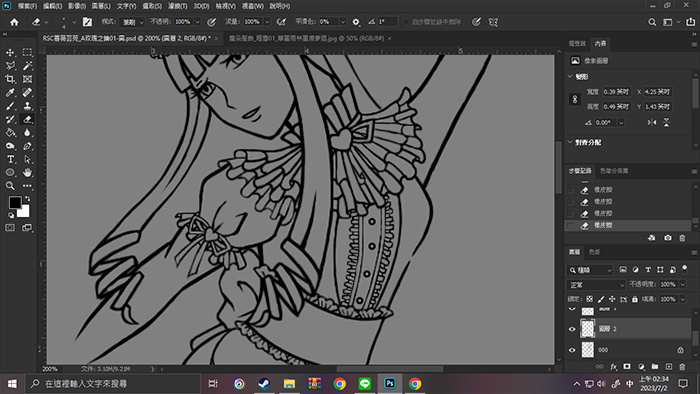Open eraser opacity 100% dropdown arrow

point(197,22)
